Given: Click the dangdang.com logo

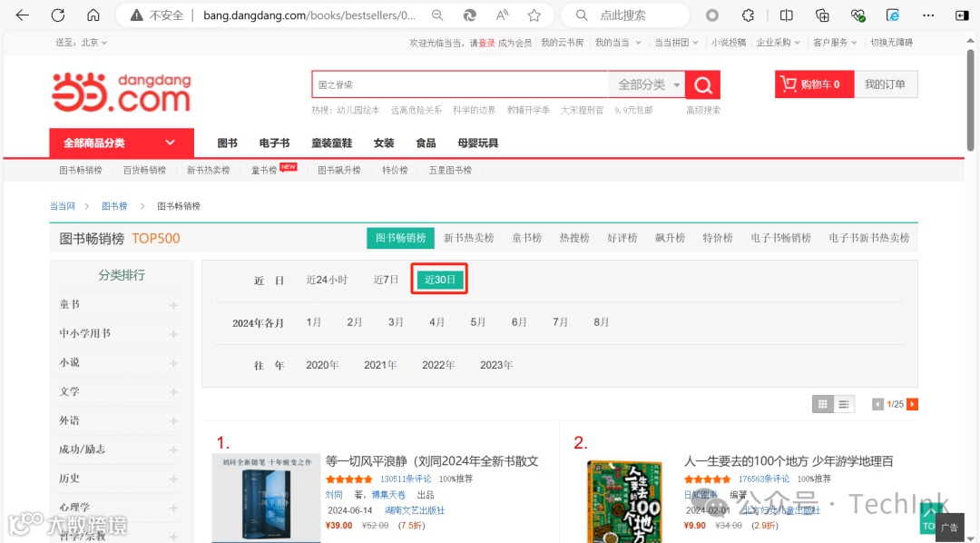Looking at the screenshot, I should [x=122, y=93].
